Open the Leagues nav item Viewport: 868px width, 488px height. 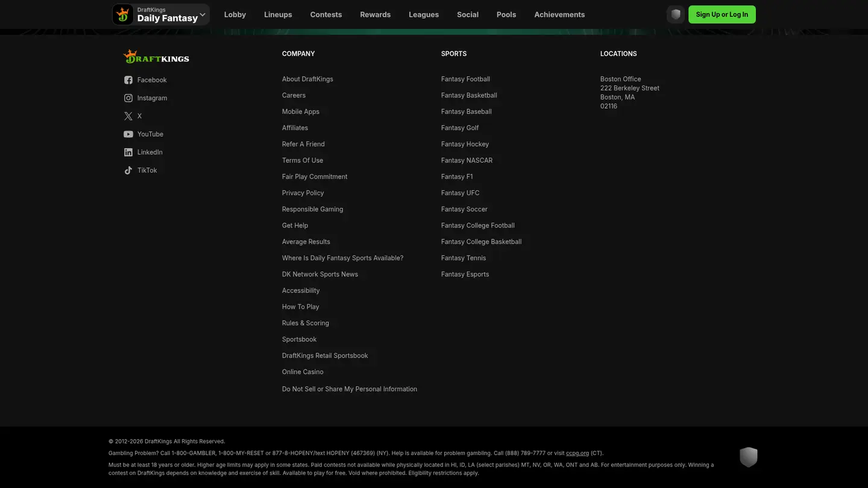(x=424, y=14)
